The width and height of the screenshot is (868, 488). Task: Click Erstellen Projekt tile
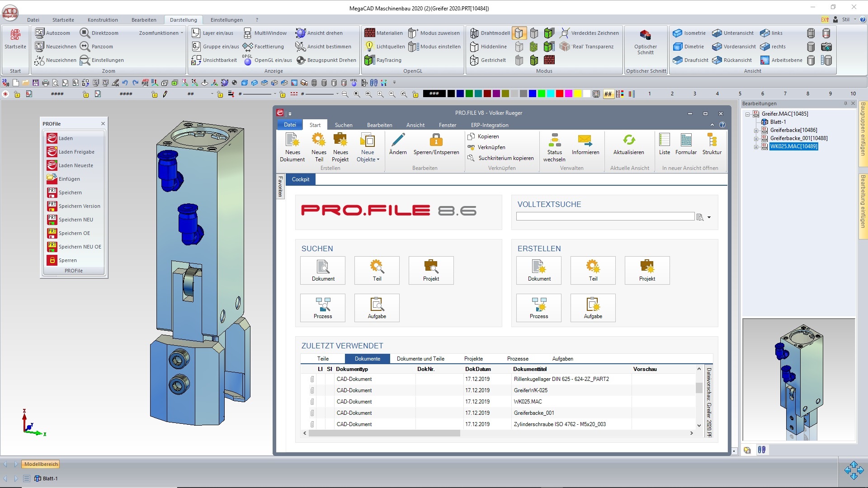click(647, 270)
